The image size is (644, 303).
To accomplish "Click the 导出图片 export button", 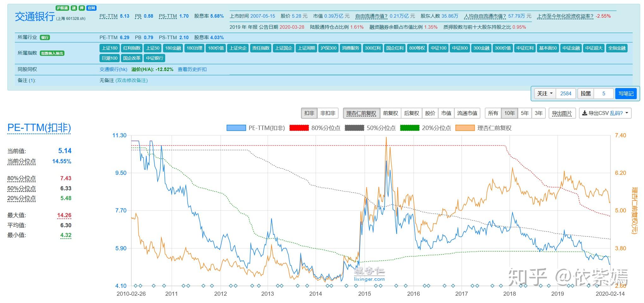I will tap(562, 113).
